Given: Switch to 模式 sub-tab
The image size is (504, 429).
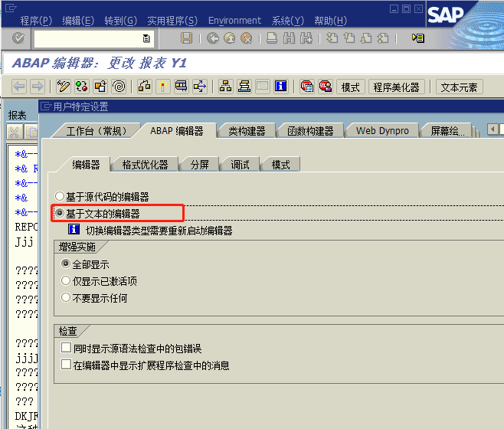Looking at the screenshot, I should pyautogui.click(x=280, y=165).
